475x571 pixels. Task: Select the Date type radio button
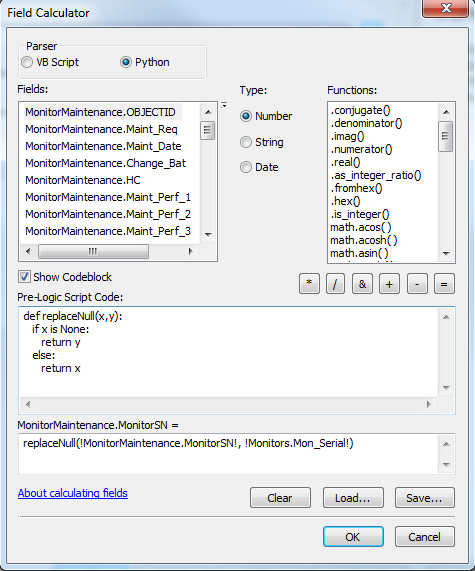click(x=246, y=167)
